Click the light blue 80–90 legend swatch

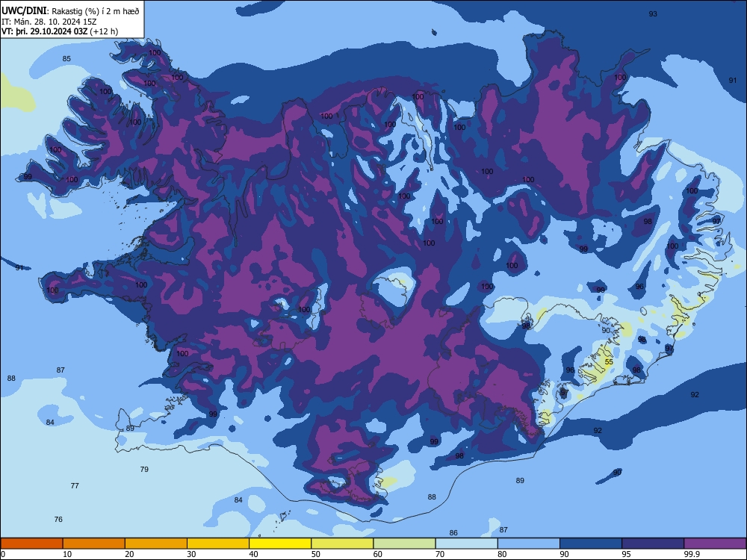tap(528, 544)
